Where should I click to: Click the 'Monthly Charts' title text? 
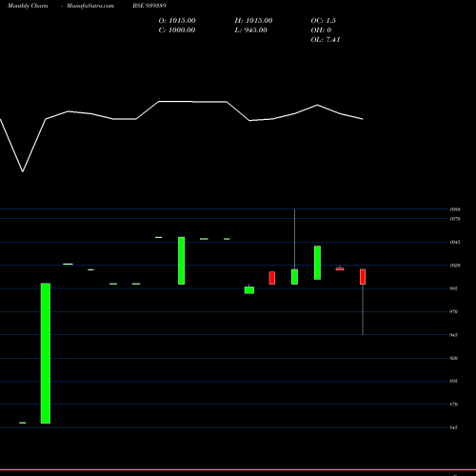[28, 6]
